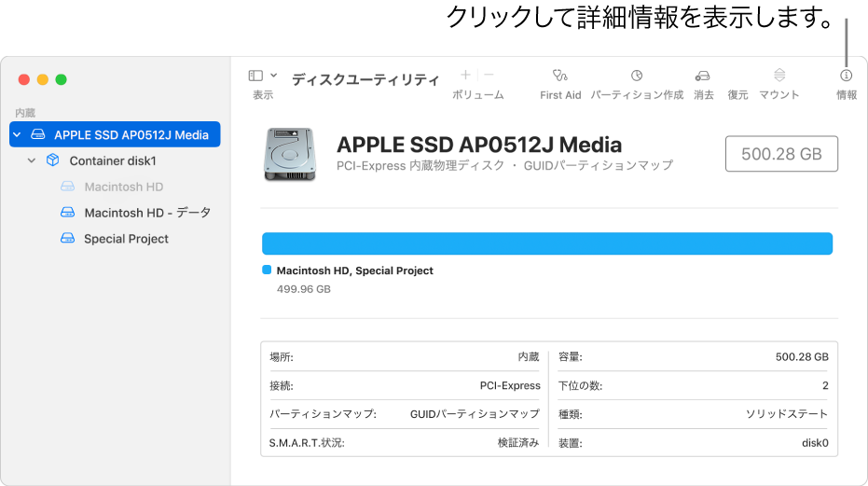The height and width of the screenshot is (486, 868).
Task: Click the 場所: 内蔵 row
Action: click(404, 357)
